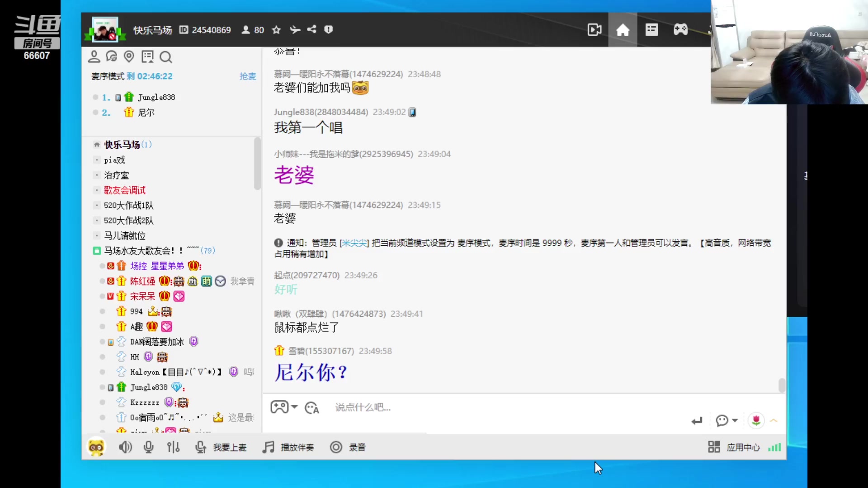Open the pia戏 sub-channel
The height and width of the screenshot is (488, 868).
click(114, 160)
